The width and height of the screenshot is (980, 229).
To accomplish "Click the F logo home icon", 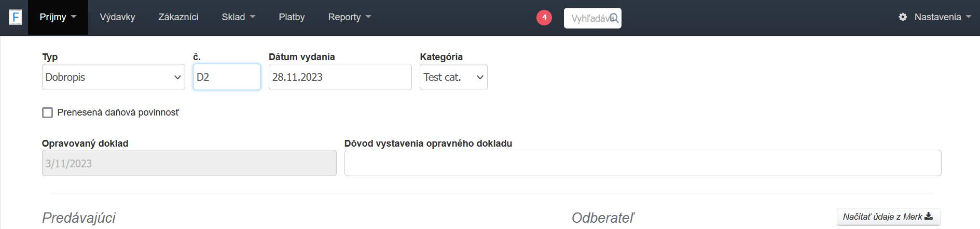I will (16, 17).
